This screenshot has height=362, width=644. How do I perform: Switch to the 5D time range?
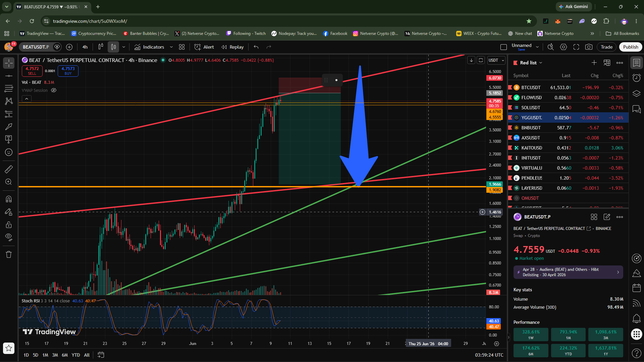[36, 355]
